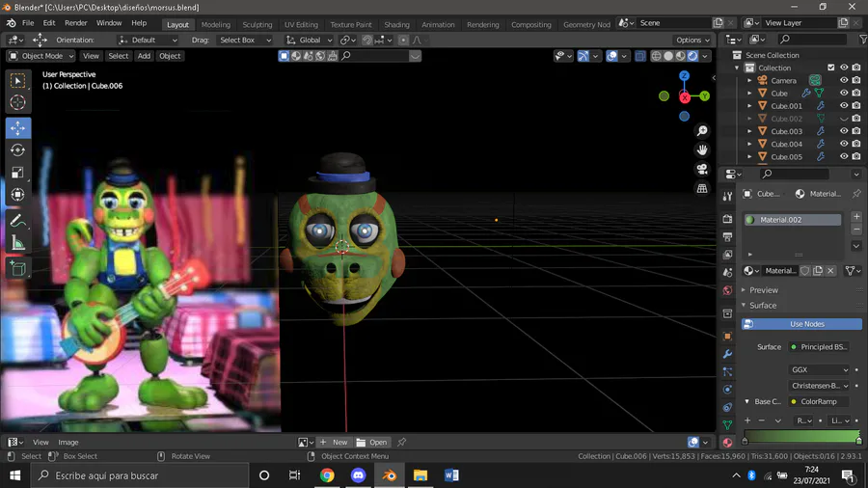Expand Cube.003 in the outliner
The width and height of the screenshot is (868, 488).
point(749,131)
